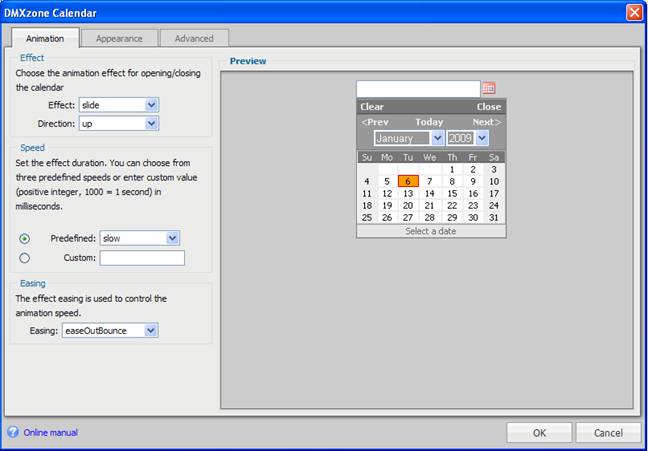Open the Direction dropdown showing up
648x451 pixels.
[x=119, y=123]
